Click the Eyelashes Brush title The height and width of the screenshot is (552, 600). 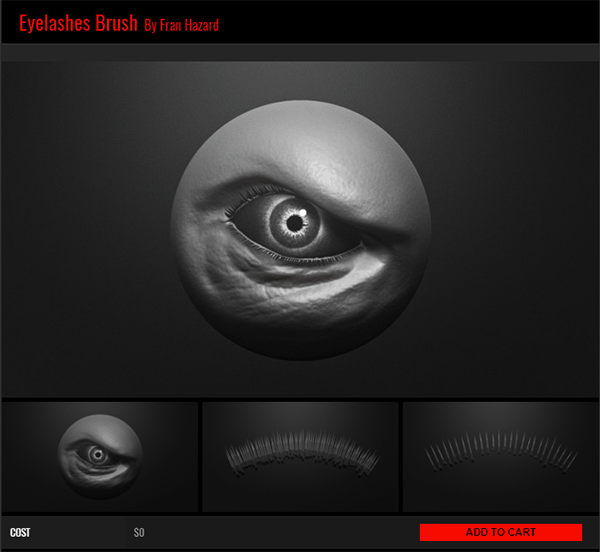(x=78, y=23)
